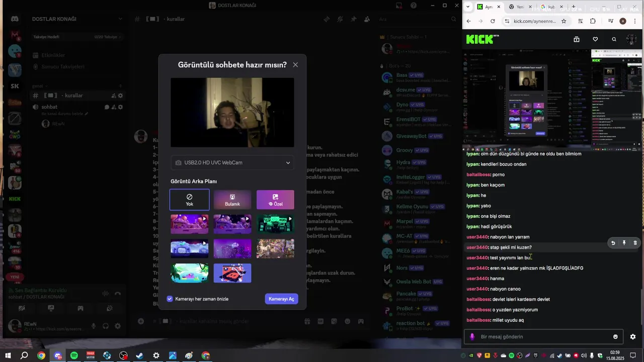
Task: Go back in Chrome browser
Action: 468,21
